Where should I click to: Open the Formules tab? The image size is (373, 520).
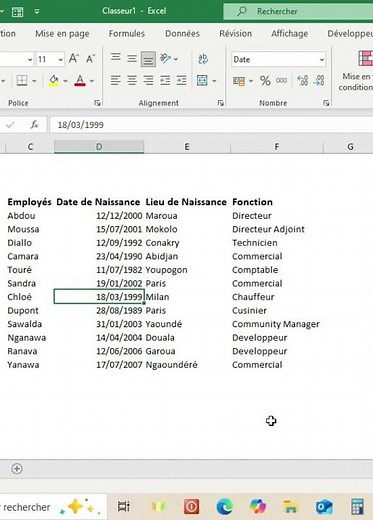[x=127, y=34]
